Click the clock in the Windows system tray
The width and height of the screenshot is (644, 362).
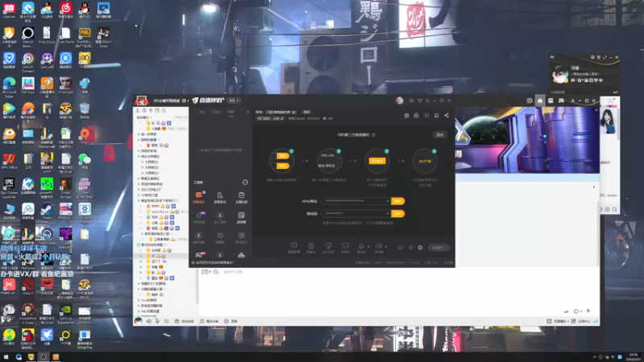point(633,357)
